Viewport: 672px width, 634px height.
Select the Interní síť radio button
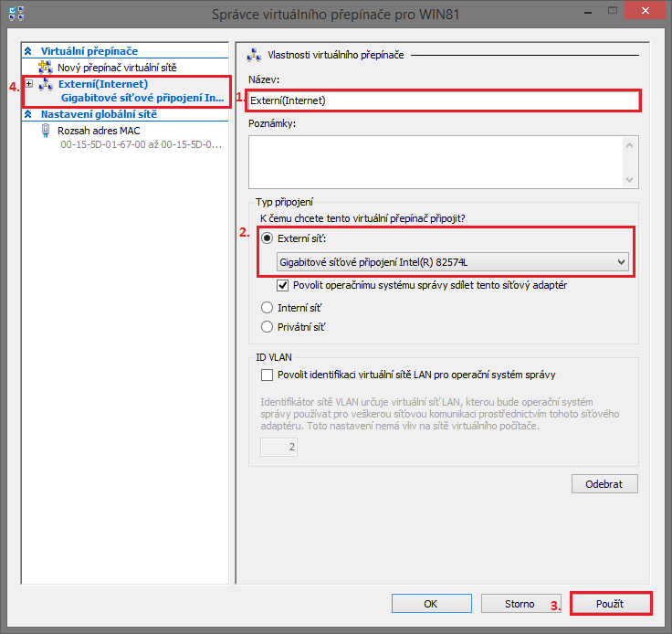pos(267,308)
